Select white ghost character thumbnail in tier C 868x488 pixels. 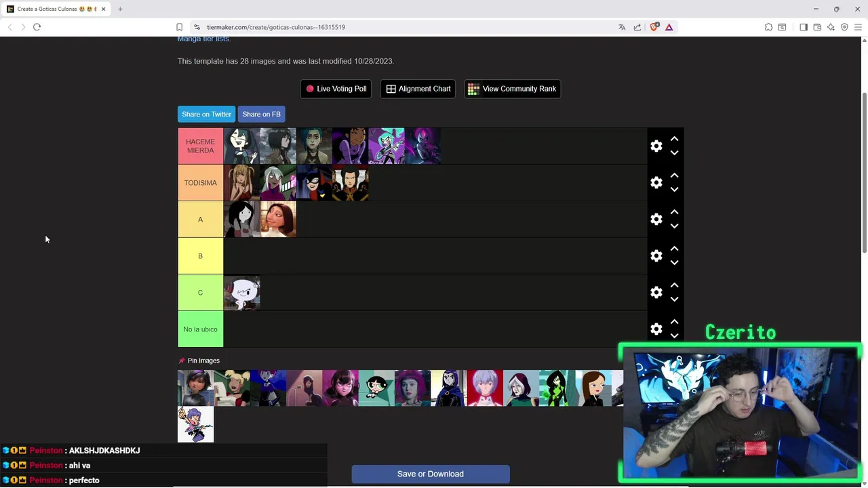pyautogui.click(x=242, y=292)
